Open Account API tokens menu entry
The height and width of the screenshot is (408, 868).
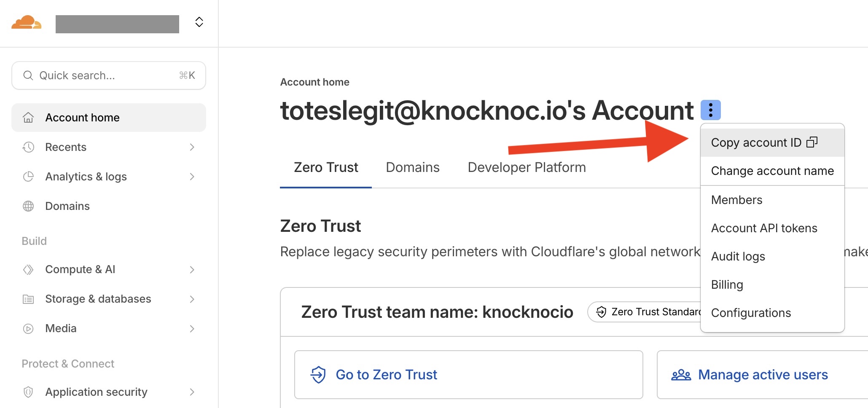coord(764,228)
